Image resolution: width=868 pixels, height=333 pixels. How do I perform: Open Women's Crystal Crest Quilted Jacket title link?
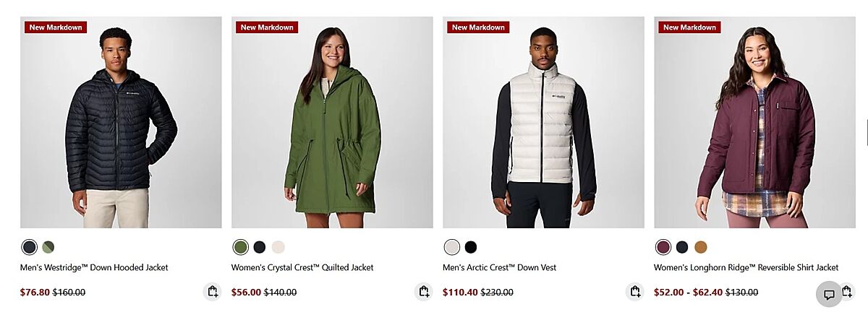click(x=302, y=267)
